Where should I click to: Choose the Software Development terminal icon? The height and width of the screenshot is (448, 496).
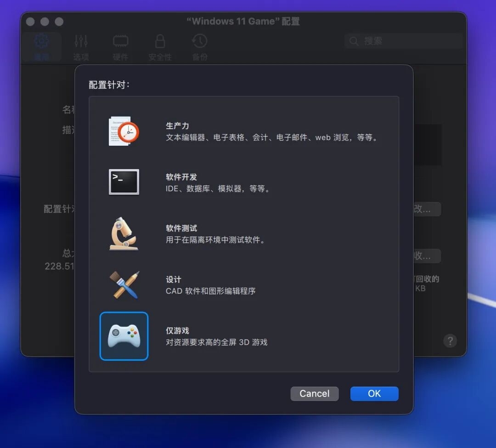click(x=124, y=182)
